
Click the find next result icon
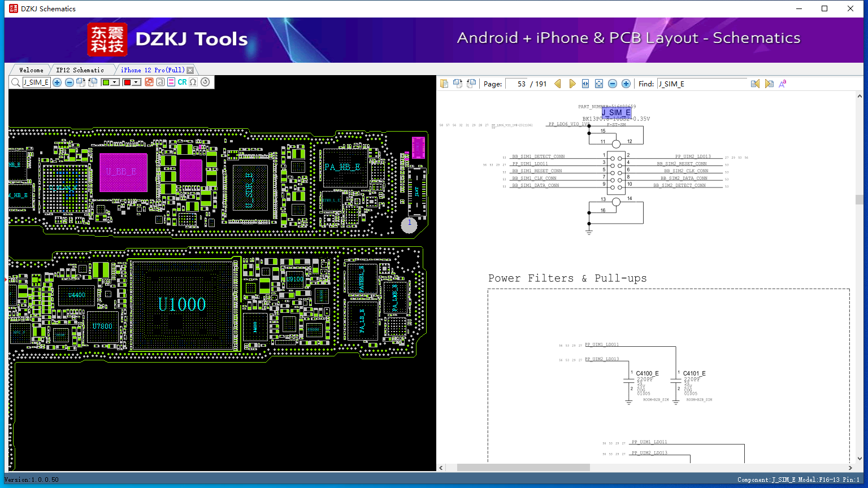[x=769, y=84]
